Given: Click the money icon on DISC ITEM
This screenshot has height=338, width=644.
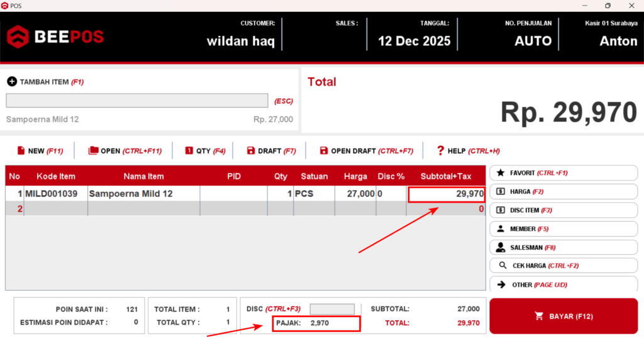Looking at the screenshot, I should [x=500, y=210].
